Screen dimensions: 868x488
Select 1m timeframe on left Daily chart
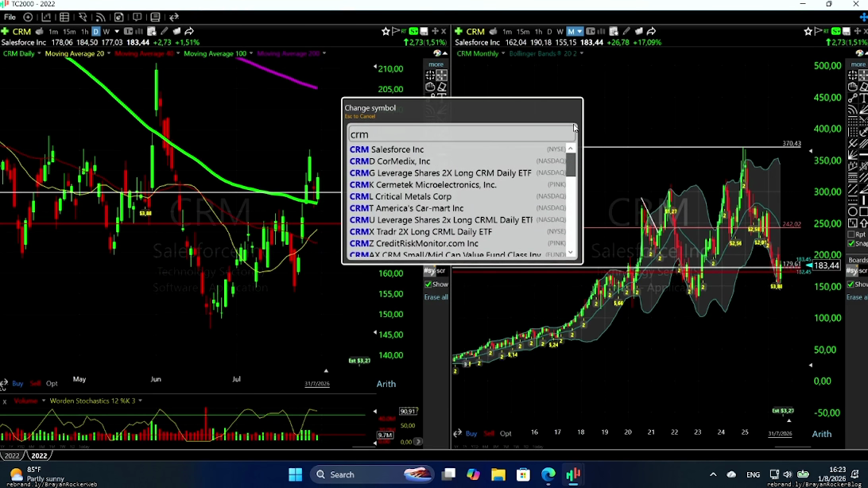[x=54, y=32]
